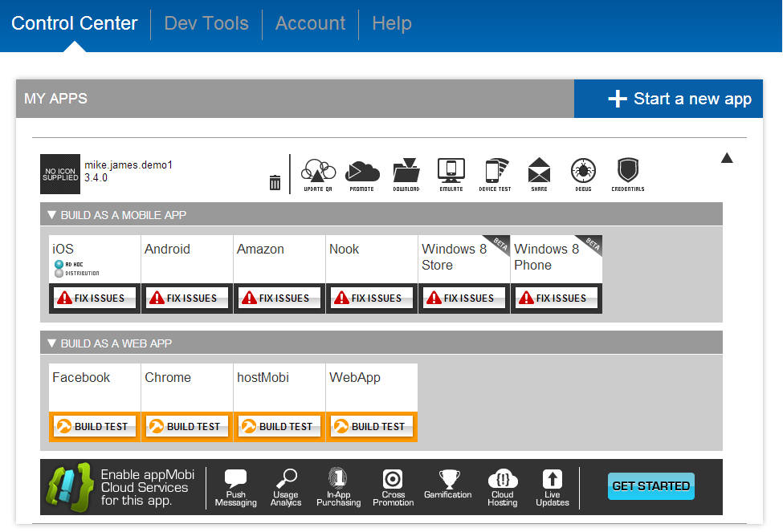Click Start a new app button
This screenshot has height=532, width=783.
[668, 99]
